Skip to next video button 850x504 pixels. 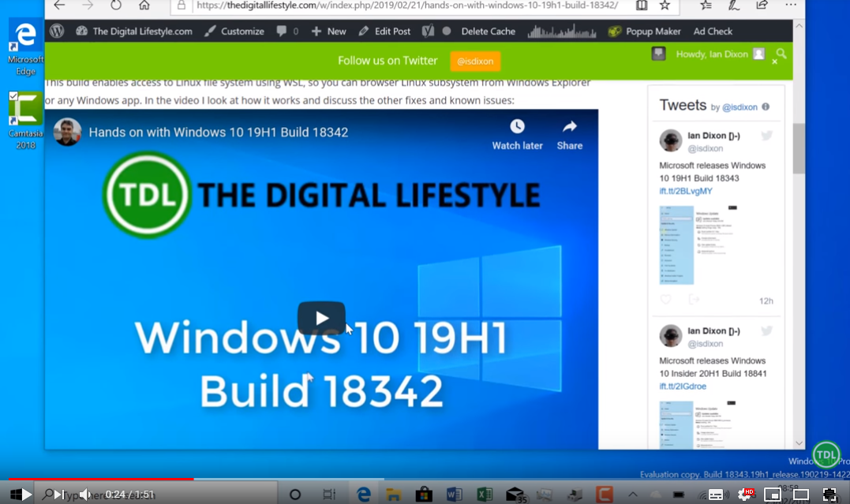click(59, 495)
